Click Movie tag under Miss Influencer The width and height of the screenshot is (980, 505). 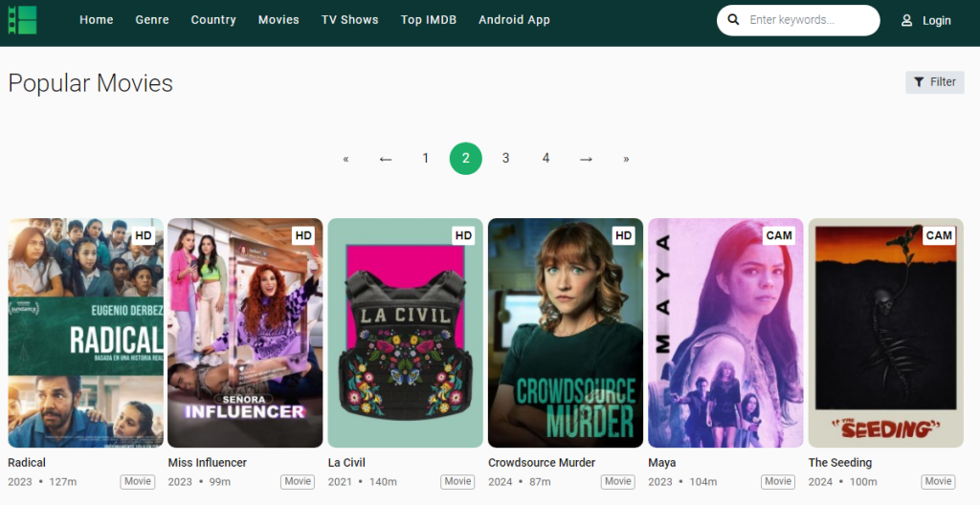click(x=298, y=481)
